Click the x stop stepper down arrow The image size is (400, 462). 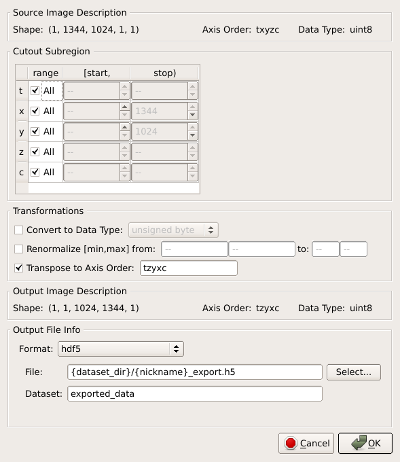coord(192,115)
